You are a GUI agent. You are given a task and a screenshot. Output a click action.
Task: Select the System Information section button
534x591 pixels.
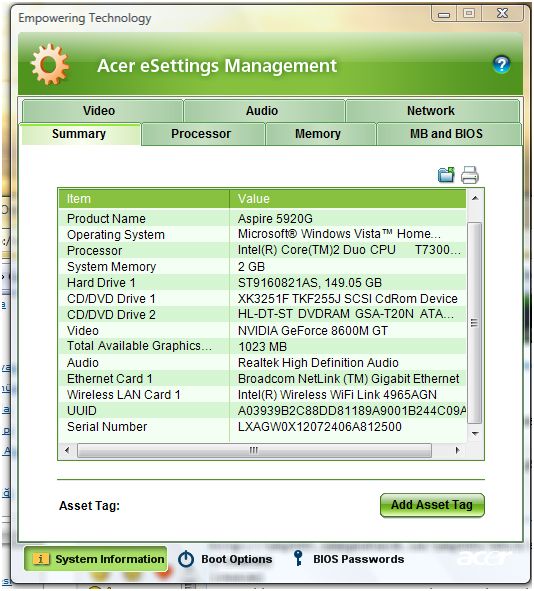click(x=96, y=559)
